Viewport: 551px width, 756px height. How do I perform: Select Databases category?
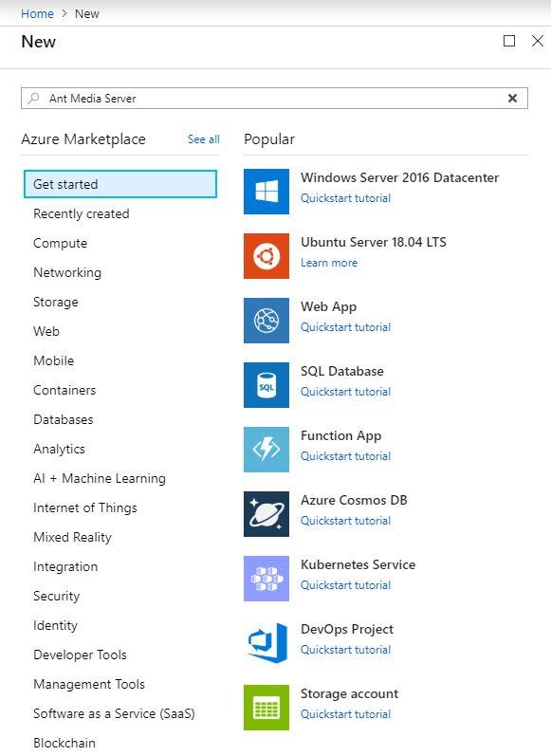point(64,419)
